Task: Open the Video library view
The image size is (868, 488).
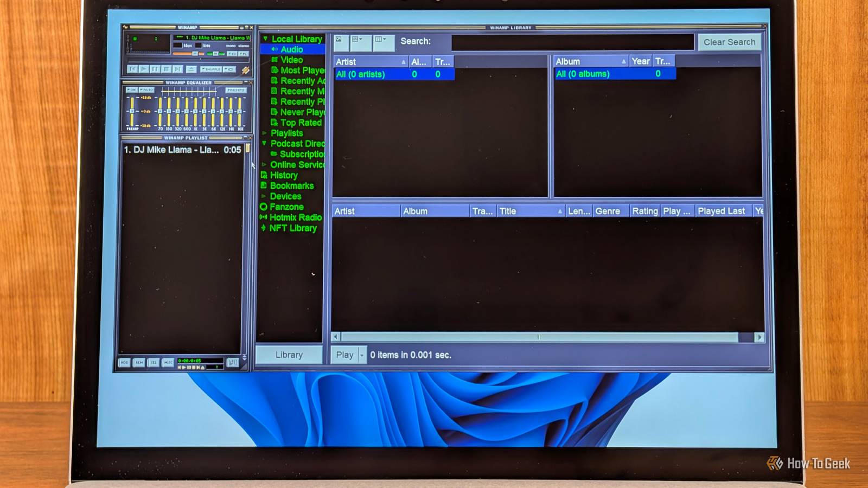Action: click(x=292, y=60)
